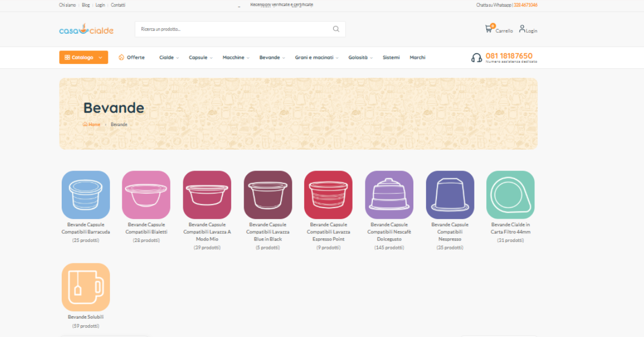Click the (9 prodotti) count text
The height and width of the screenshot is (337, 644).
328,248
